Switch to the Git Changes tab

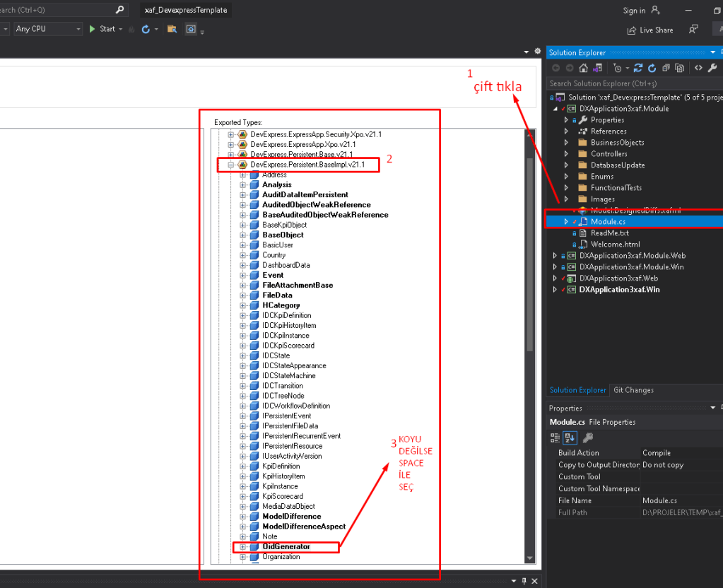click(x=633, y=390)
